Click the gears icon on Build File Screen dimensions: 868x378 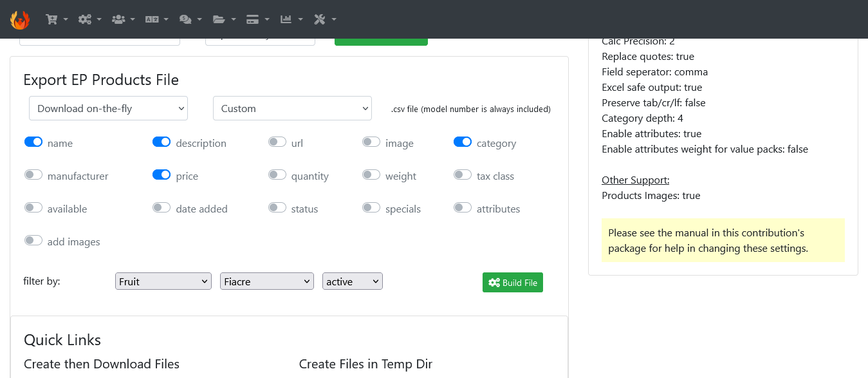[494, 283]
